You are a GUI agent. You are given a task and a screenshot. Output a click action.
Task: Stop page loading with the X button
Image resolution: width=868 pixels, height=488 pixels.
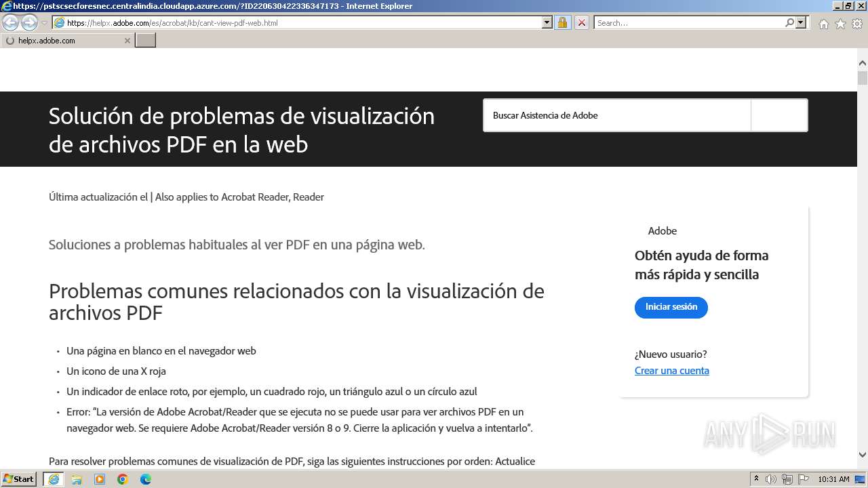(x=582, y=22)
